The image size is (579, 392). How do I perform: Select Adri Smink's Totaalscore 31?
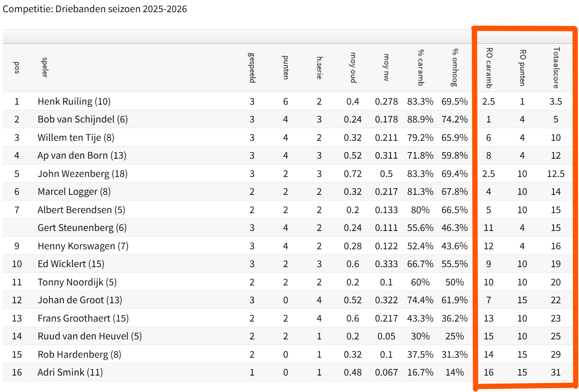click(x=556, y=372)
